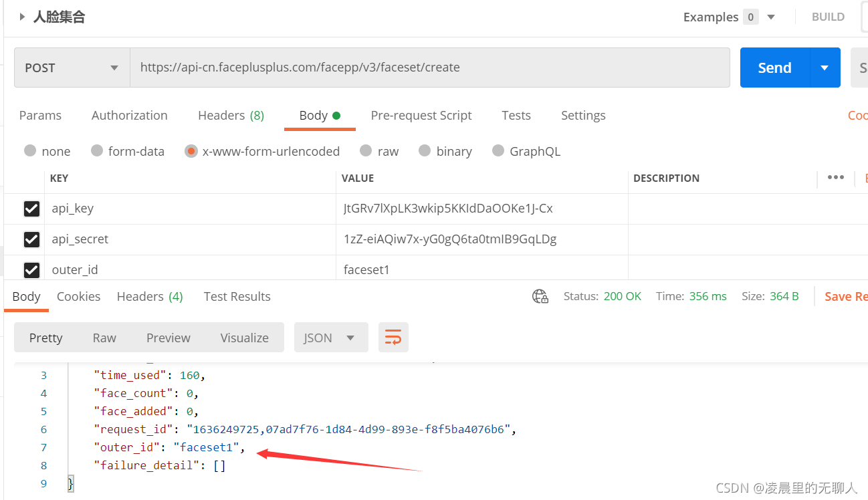Click the VALUE column header
The image size is (868, 500).
358,178
